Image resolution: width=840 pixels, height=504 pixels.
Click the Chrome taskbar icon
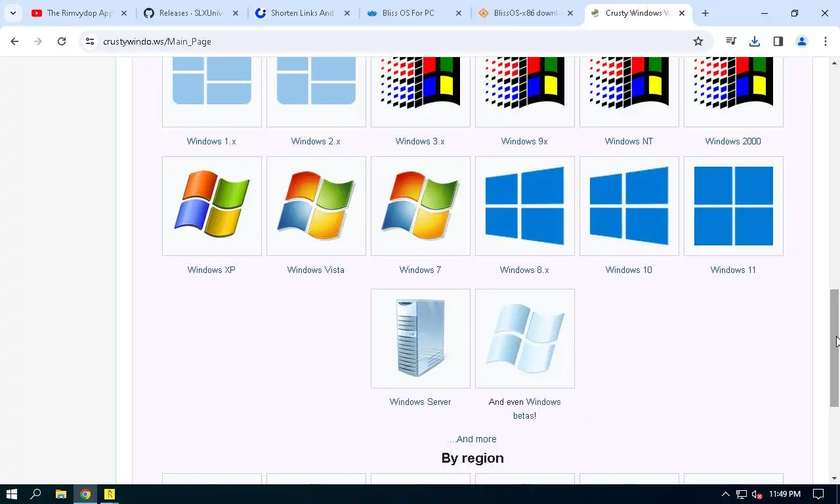pos(85,494)
